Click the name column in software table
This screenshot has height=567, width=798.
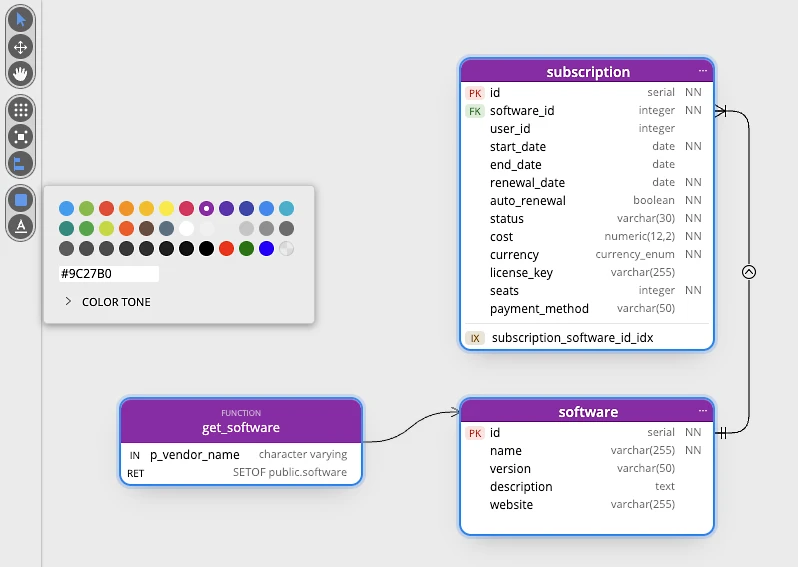pyautogui.click(x=586, y=450)
